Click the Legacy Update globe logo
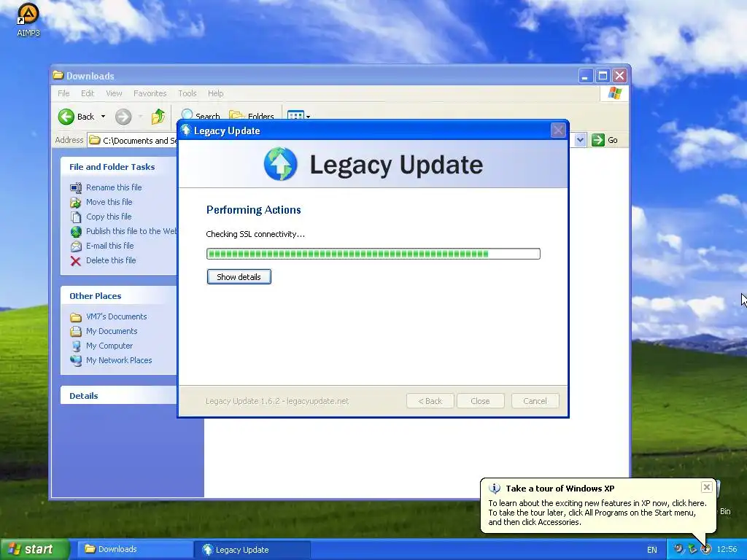 point(281,164)
